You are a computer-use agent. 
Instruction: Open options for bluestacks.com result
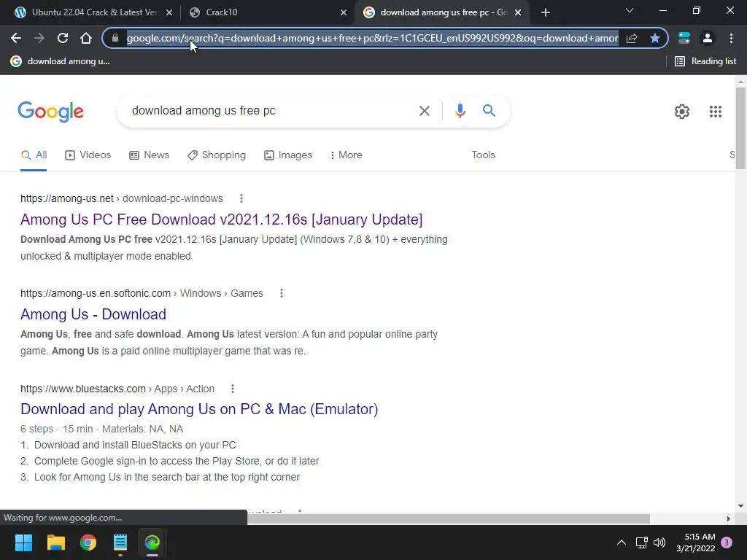coord(233,389)
